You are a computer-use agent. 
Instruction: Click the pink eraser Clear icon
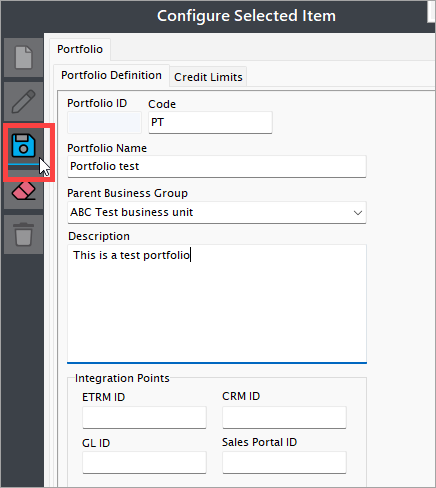point(23,191)
